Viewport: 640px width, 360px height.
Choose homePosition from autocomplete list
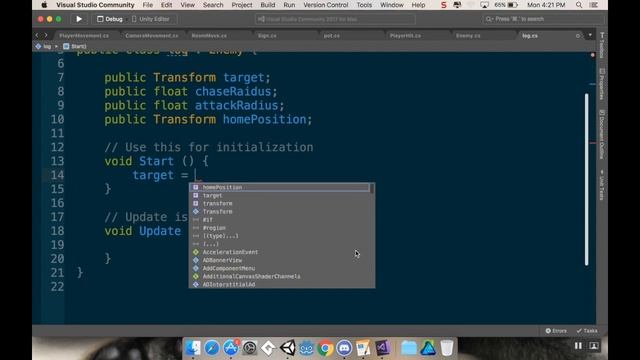tap(279, 187)
